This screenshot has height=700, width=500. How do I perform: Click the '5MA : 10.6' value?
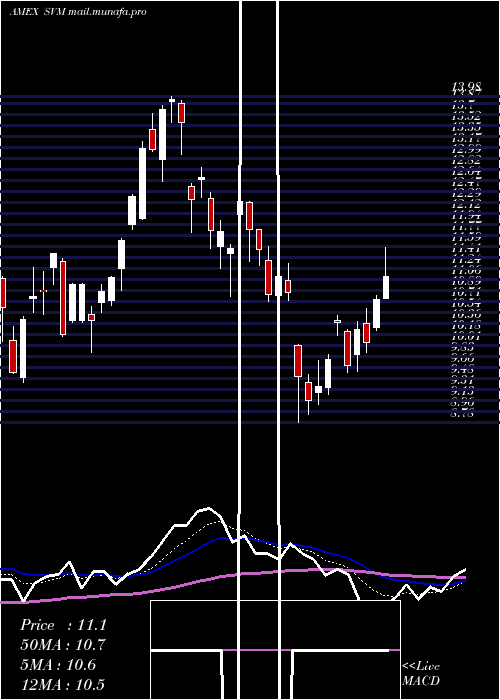point(58,665)
